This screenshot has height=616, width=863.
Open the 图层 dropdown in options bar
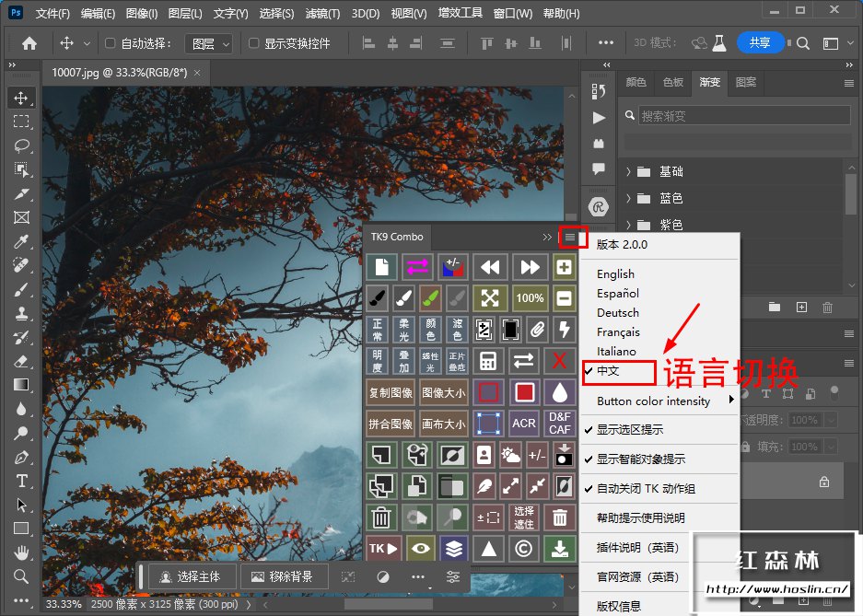click(x=208, y=43)
